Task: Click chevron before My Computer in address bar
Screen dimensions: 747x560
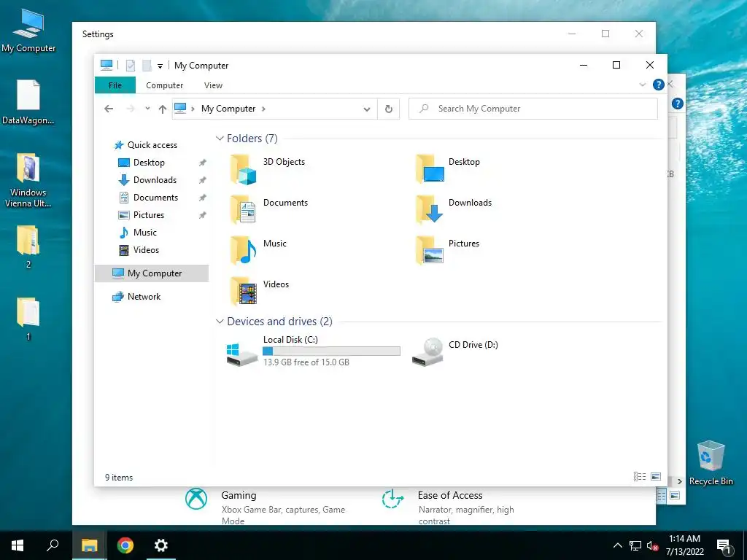Action: click(193, 109)
